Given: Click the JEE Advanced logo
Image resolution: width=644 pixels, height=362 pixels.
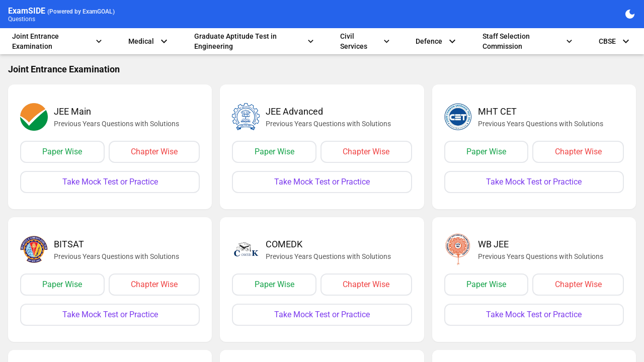Looking at the screenshot, I should point(246,117).
